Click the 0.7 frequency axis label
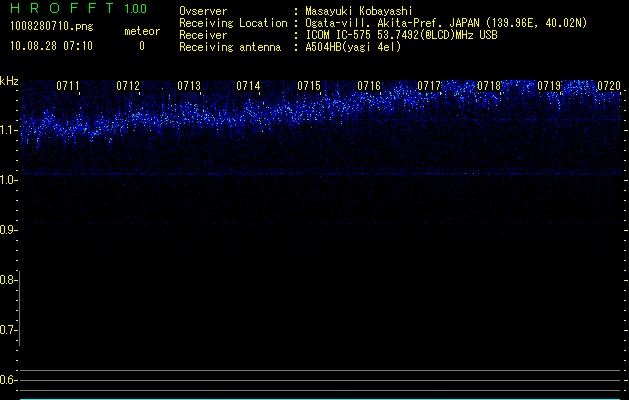629x400 pixels. tap(7, 330)
